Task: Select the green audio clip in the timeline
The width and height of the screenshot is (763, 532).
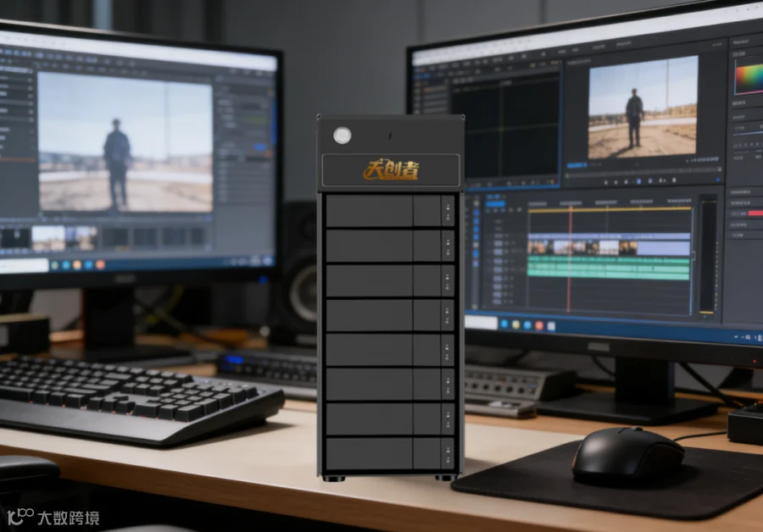Action: coord(608,268)
